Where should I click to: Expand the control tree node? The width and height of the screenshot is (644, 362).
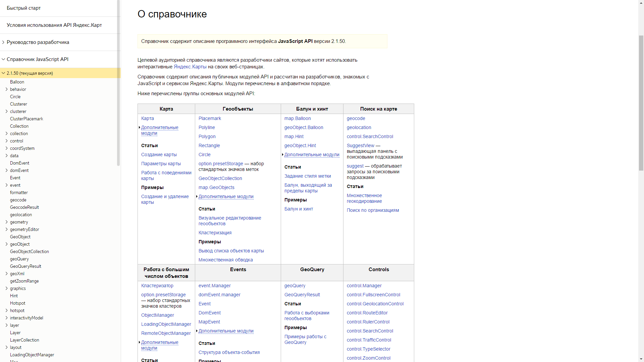[x=6, y=141]
